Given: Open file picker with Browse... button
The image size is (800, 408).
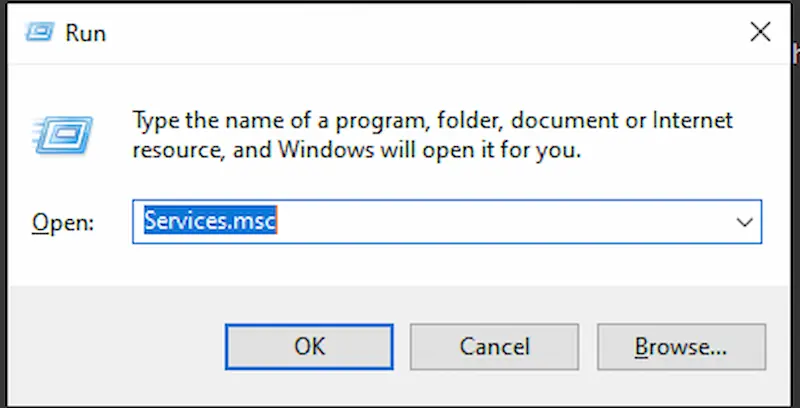Looking at the screenshot, I should (x=681, y=347).
